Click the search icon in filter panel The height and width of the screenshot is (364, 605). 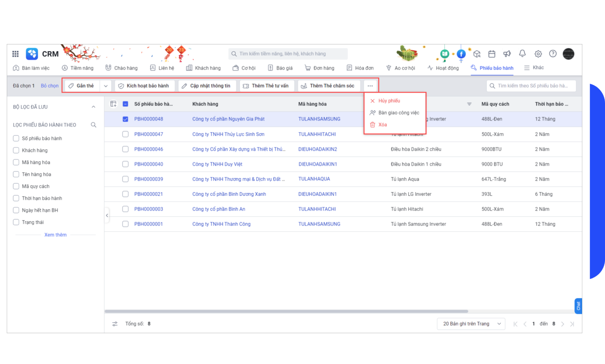pyautogui.click(x=93, y=125)
